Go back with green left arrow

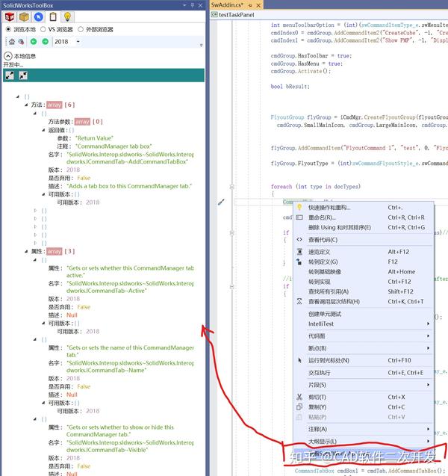point(34,42)
